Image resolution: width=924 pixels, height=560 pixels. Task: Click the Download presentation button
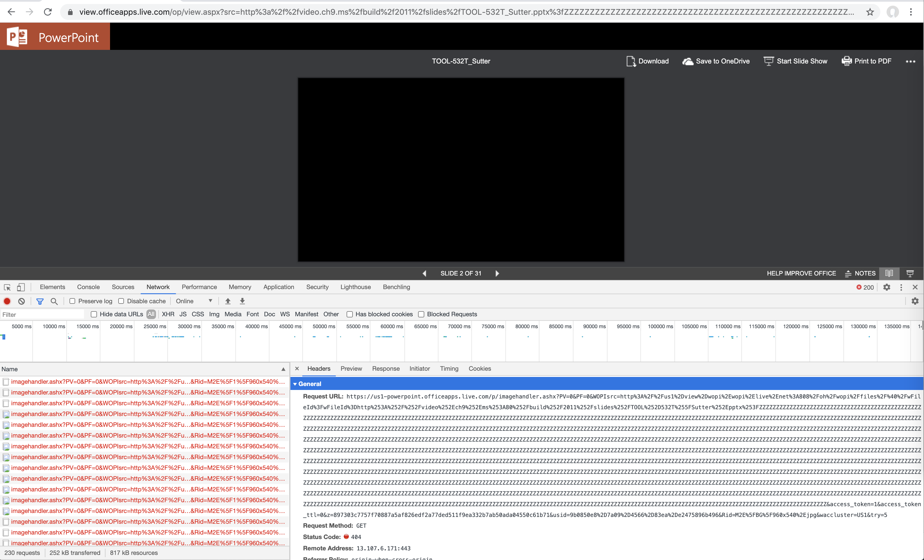pyautogui.click(x=648, y=61)
